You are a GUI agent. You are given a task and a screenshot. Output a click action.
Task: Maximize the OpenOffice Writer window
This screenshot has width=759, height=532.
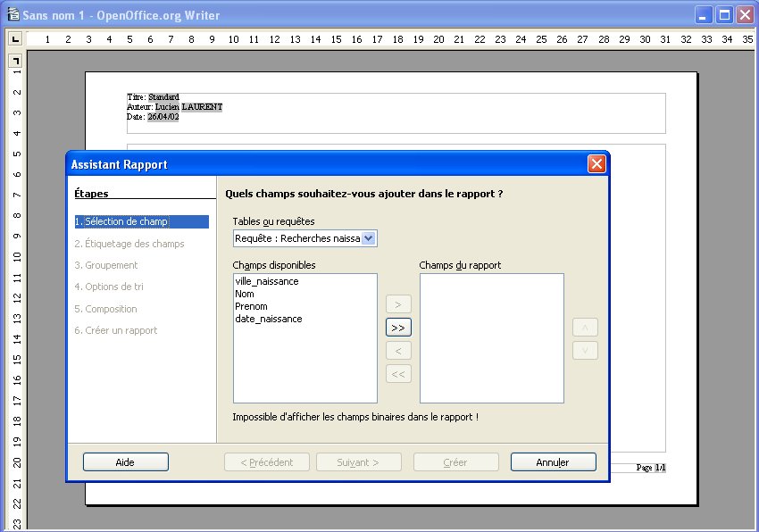point(724,15)
